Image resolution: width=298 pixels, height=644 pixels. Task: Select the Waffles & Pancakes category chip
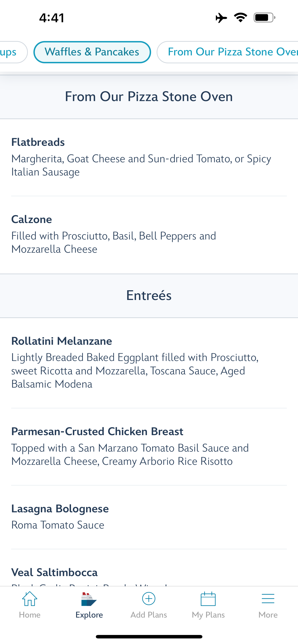pos(92,52)
